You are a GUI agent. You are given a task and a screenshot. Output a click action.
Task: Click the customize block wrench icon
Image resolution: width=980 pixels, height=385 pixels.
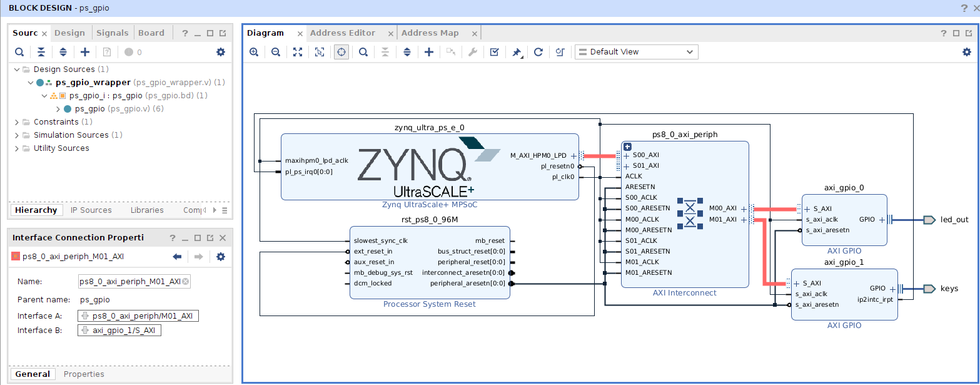point(473,52)
